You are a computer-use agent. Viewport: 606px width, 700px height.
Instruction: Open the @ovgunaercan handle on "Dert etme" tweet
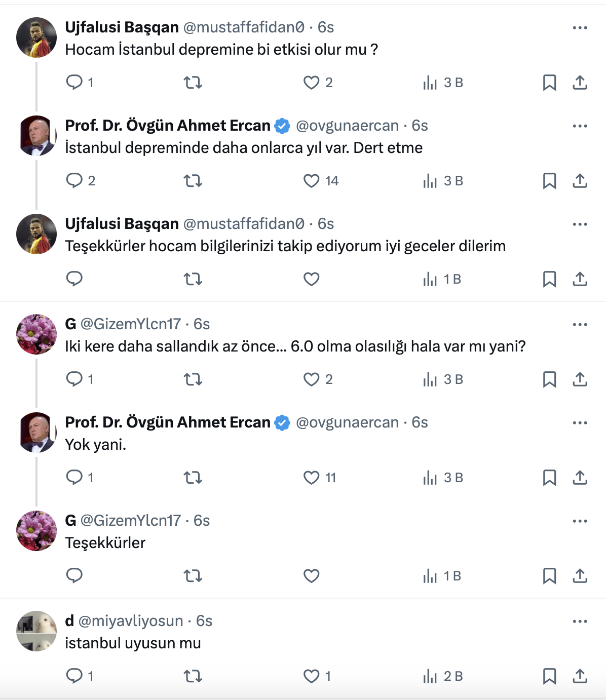tap(347, 126)
